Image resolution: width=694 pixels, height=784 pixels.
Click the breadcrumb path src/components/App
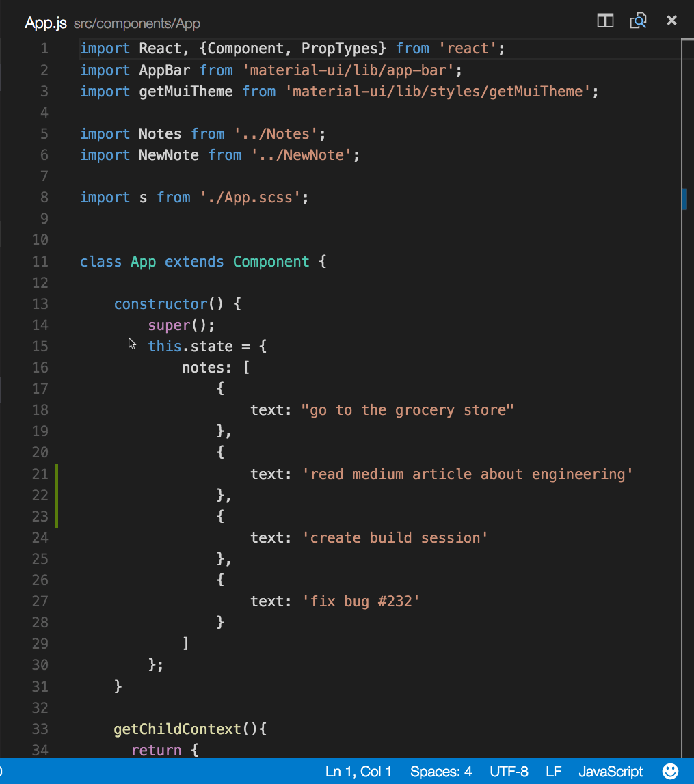[137, 23]
